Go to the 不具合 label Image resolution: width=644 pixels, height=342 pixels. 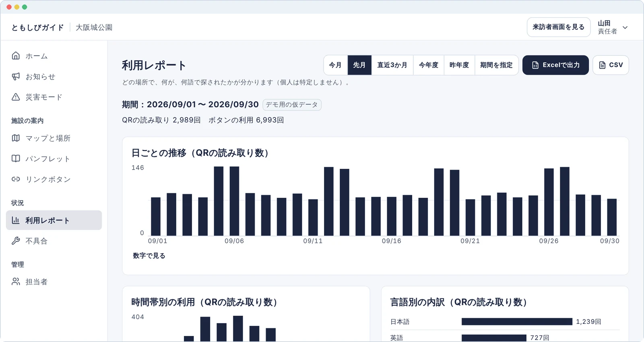coord(36,241)
